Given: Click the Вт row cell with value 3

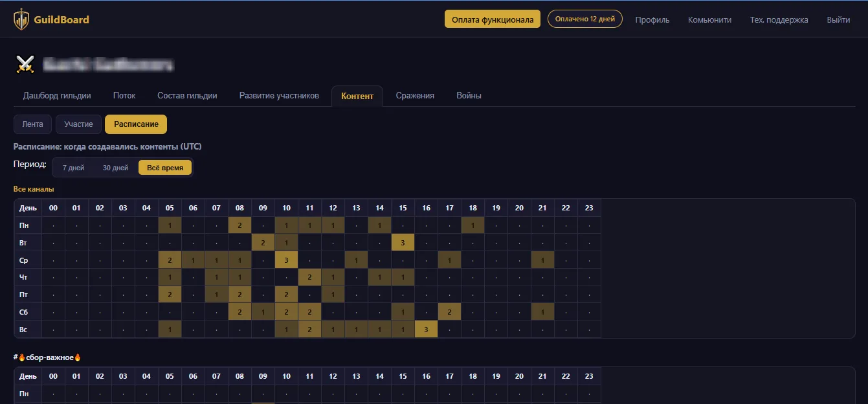Looking at the screenshot, I should pos(403,243).
